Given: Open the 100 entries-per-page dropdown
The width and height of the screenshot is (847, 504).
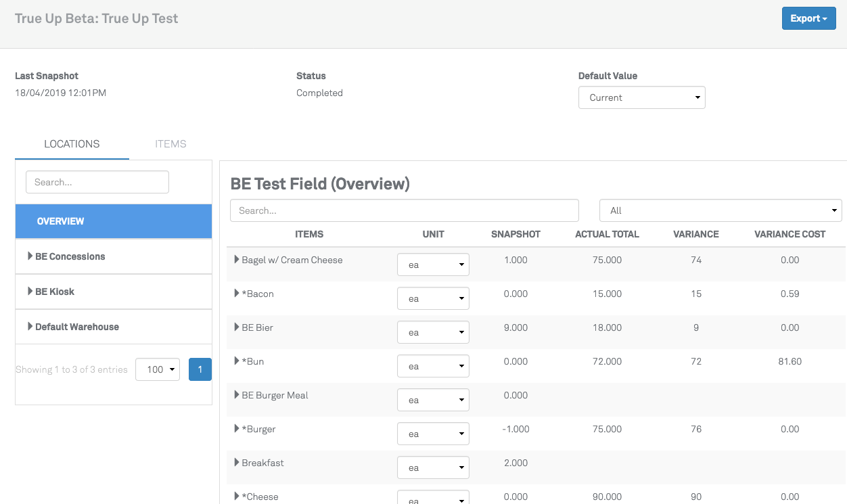Looking at the screenshot, I should (157, 369).
